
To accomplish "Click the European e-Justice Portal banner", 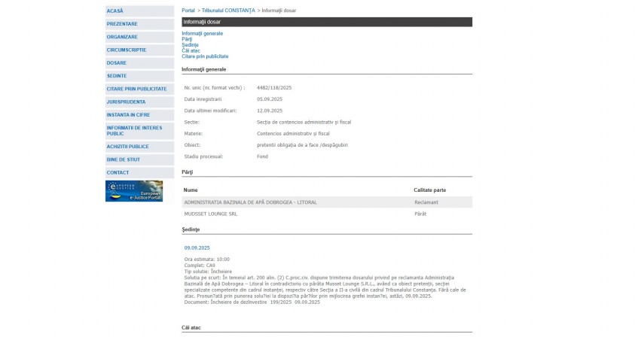I will click(133, 191).
